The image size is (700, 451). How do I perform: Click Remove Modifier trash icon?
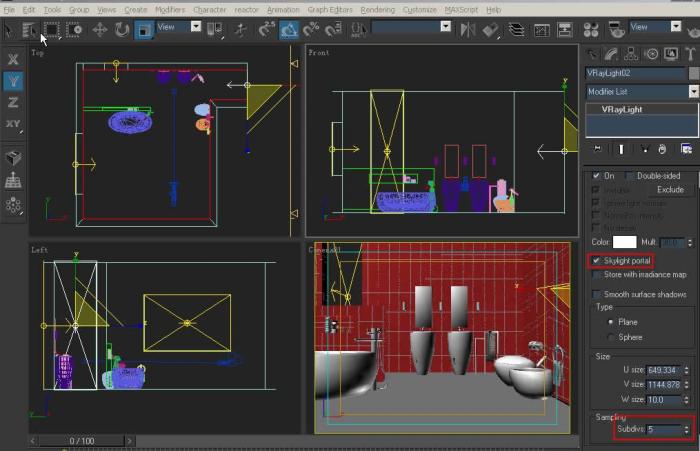(x=662, y=149)
